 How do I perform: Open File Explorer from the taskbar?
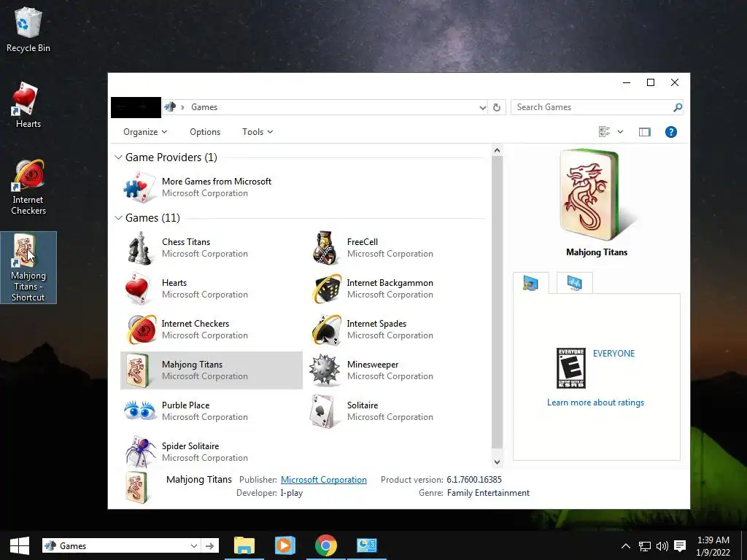244,545
